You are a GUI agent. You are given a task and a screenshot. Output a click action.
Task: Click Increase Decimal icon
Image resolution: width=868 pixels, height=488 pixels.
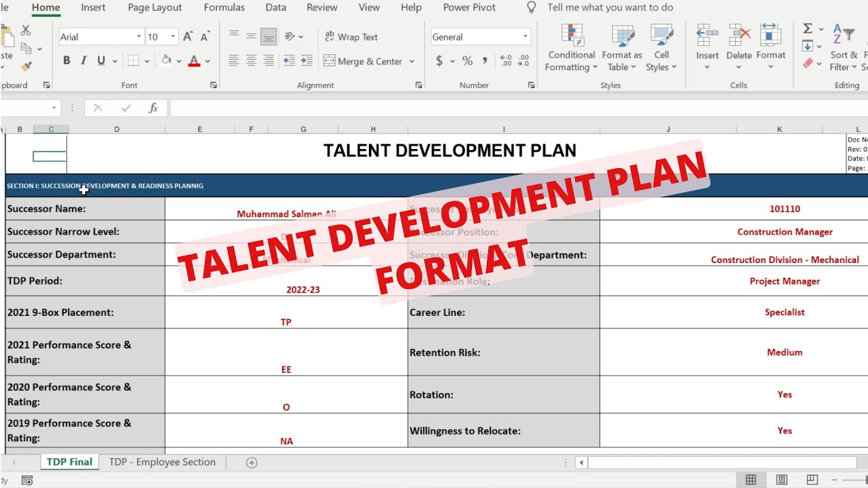click(x=506, y=61)
